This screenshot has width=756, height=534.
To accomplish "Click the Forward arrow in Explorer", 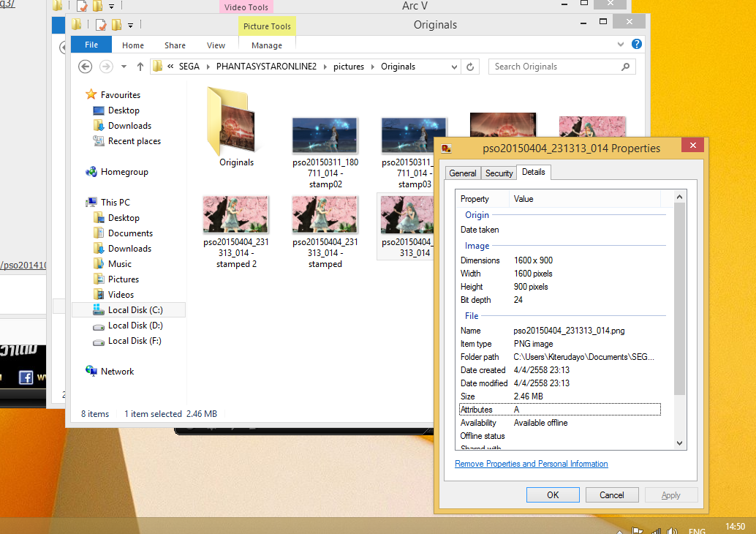I will click(106, 67).
